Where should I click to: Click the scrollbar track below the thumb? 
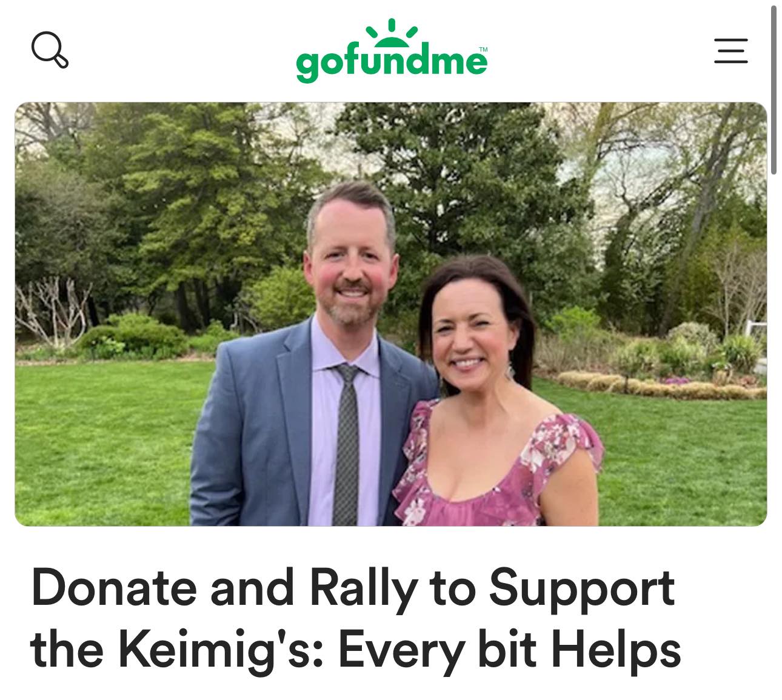[x=774, y=424]
